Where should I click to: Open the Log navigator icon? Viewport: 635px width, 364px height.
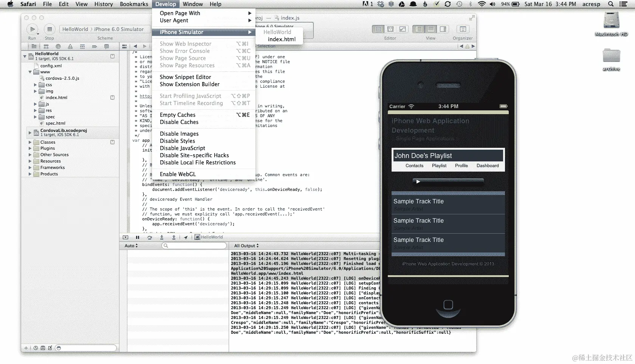pyautogui.click(x=107, y=46)
